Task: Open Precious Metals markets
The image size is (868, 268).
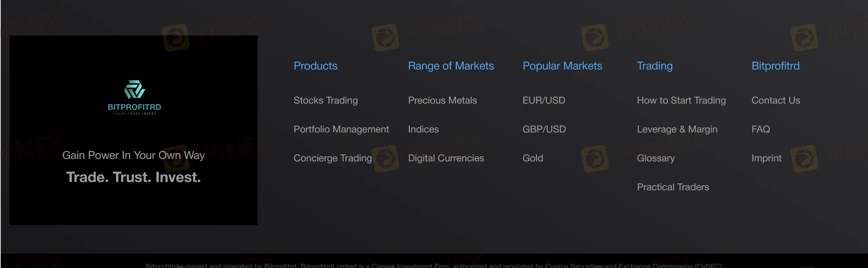Action: (442, 100)
